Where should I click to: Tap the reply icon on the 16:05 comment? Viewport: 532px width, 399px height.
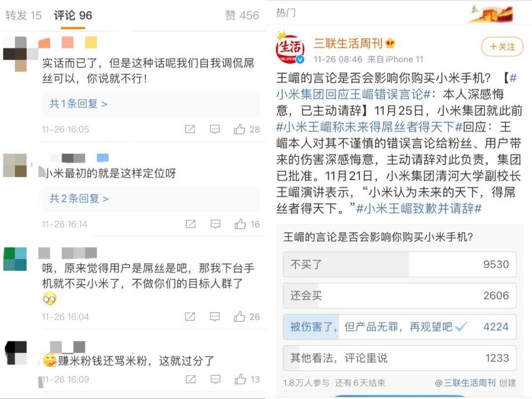(x=215, y=129)
